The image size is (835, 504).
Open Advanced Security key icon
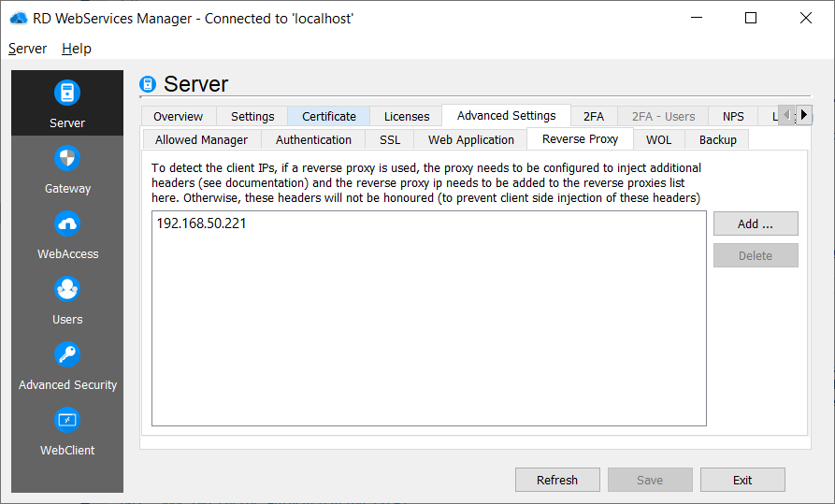[x=67, y=355]
